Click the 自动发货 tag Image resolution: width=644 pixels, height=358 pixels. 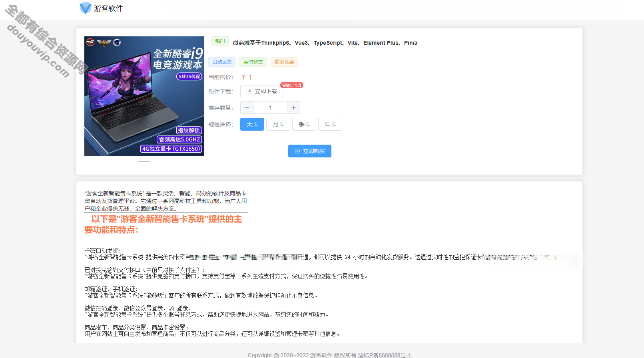point(222,62)
